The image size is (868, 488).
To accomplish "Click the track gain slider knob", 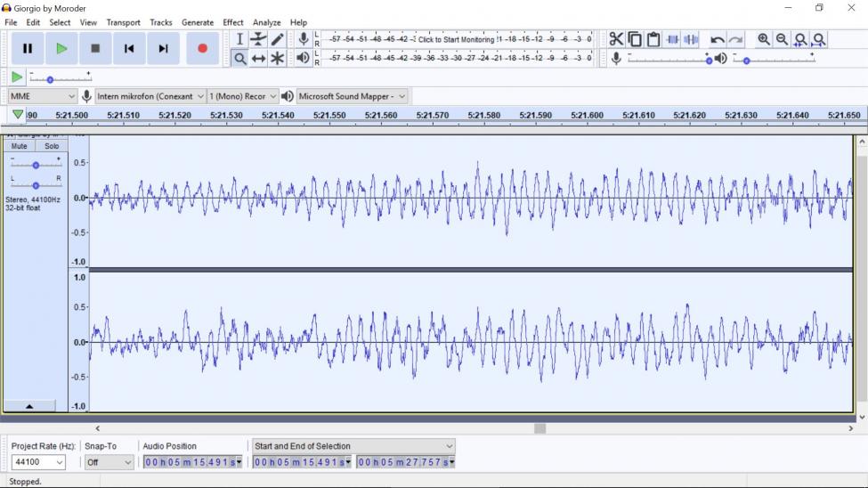I will (36, 165).
